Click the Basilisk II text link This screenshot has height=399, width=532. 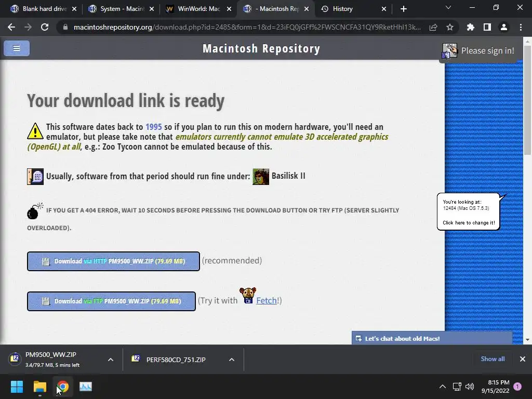click(x=288, y=176)
